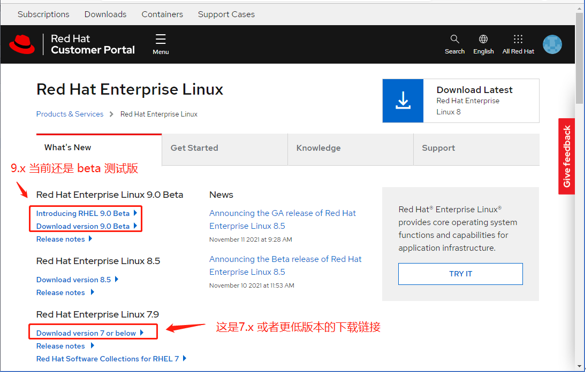586x374 pixels.
Task: Click Download Latest Red Hat Enterprise Linux 8
Action: pos(461,101)
